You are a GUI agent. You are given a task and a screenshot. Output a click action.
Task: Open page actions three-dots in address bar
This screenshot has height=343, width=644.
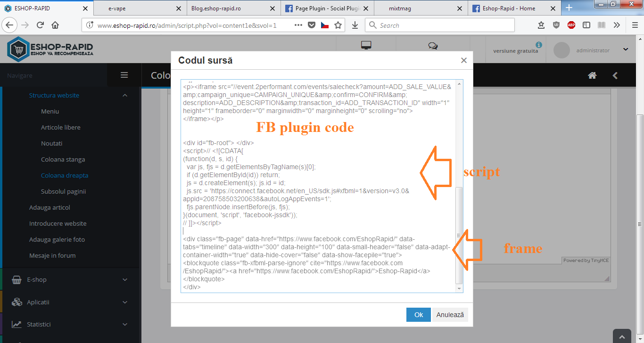(x=298, y=25)
